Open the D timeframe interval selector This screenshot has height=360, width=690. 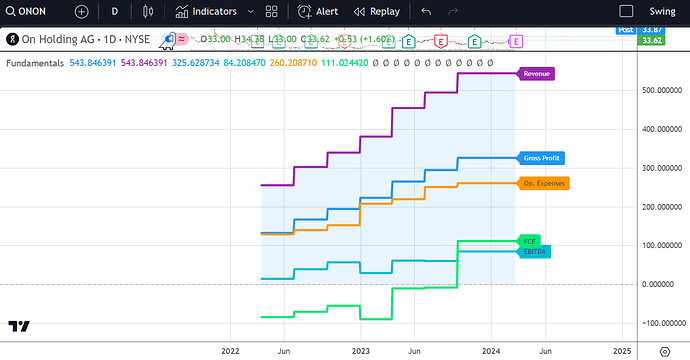pos(114,11)
